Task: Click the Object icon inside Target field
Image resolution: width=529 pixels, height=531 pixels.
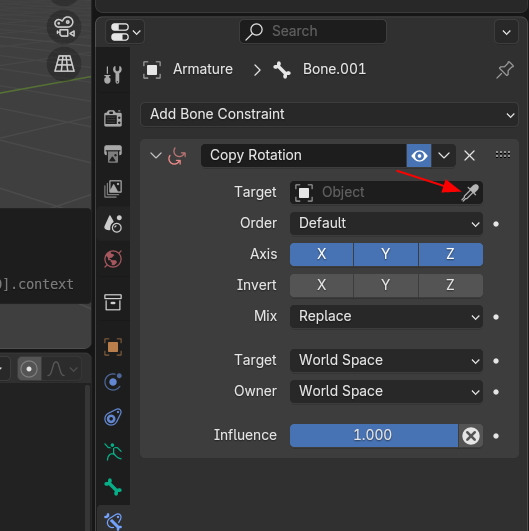Action: click(x=304, y=193)
